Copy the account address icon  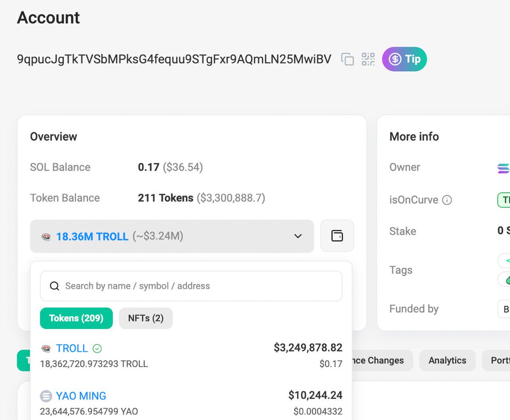(348, 59)
